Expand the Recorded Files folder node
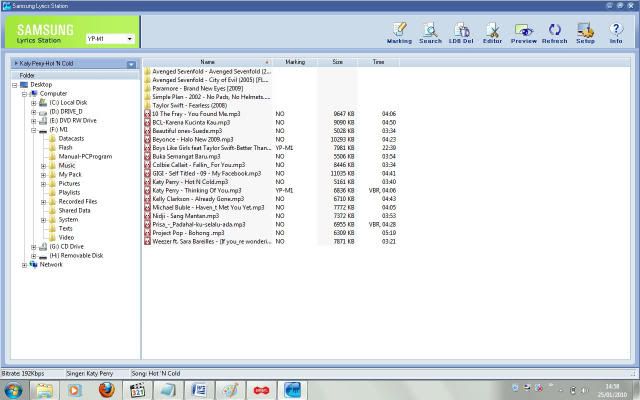Image resolution: width=640 pixels, height=400 pixels. pyautogui.click(x=43, y=202)
